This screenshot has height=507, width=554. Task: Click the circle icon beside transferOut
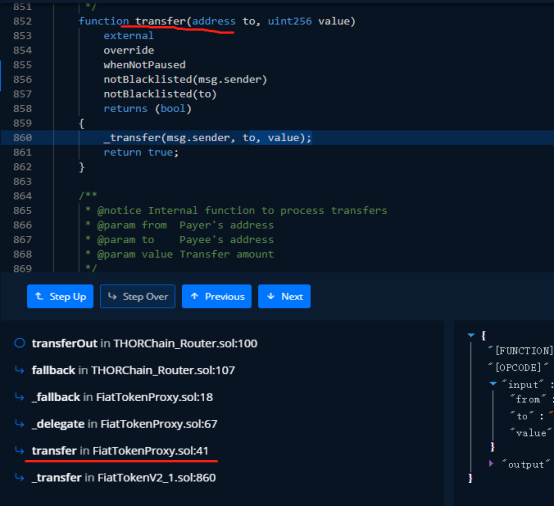coord(20,343)
